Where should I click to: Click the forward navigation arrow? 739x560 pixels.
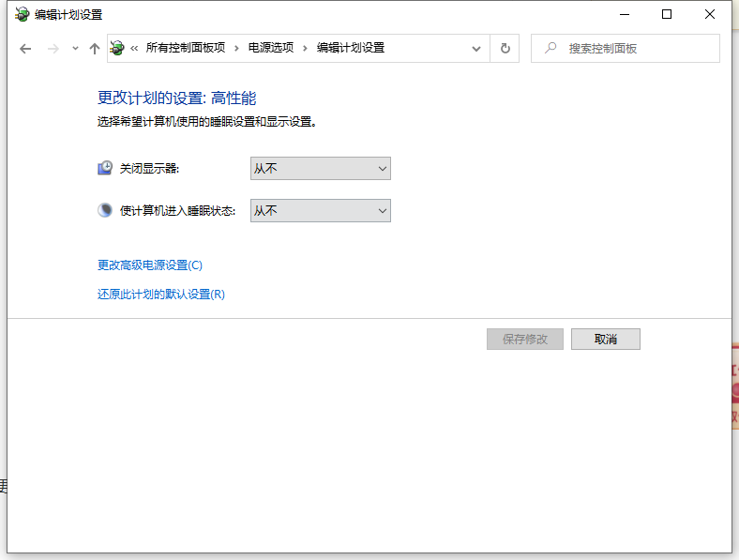click(x=53, y=49)
